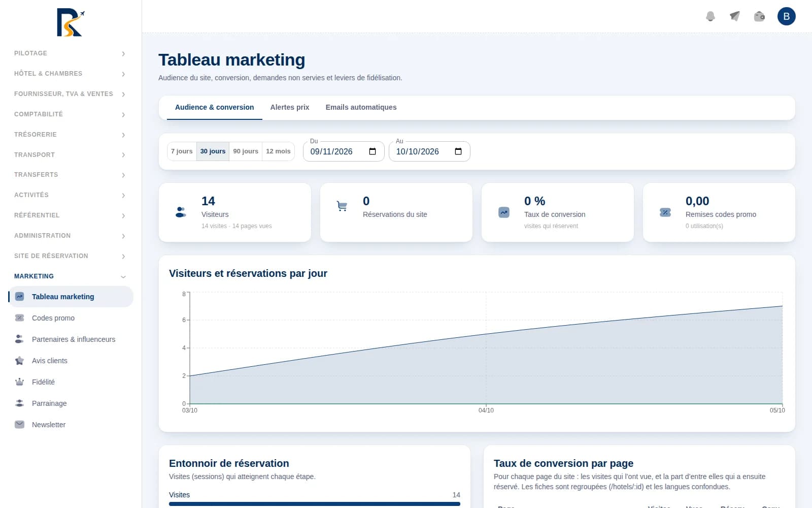Image resolution: width=812 pixels, height=508 pixels.
Task: Click the Partenaires & influenceurs people icon
Action: click(x=20, y=339)
